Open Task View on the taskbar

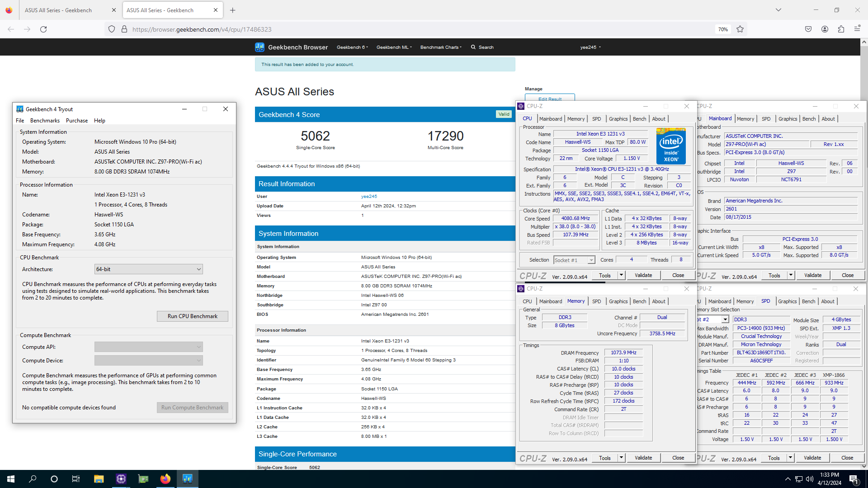pos(76,479)
